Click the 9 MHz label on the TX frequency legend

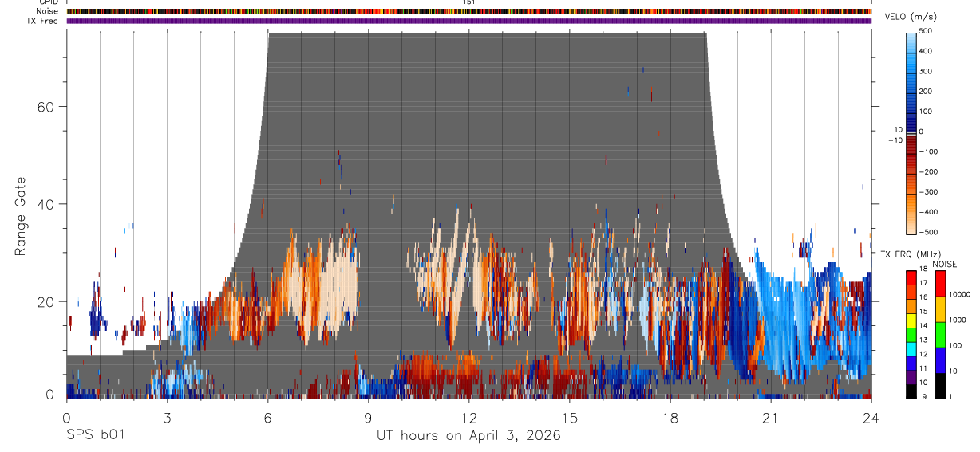point(924,396)
